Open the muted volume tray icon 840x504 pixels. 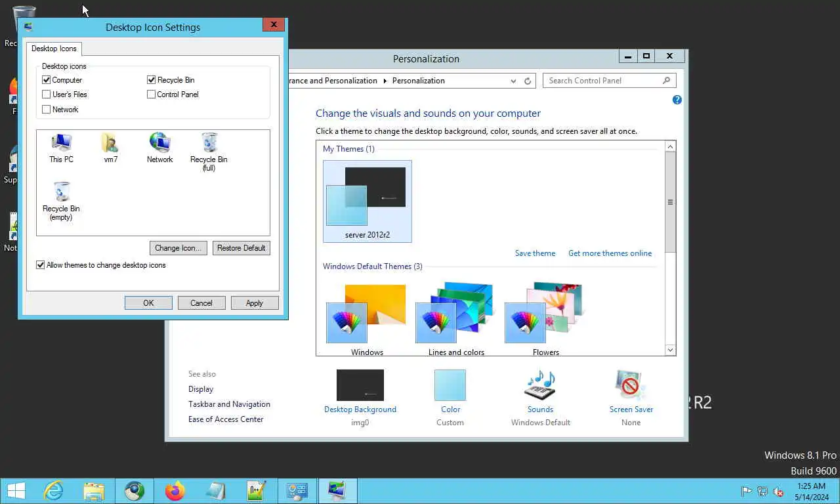tap(778, 491)
